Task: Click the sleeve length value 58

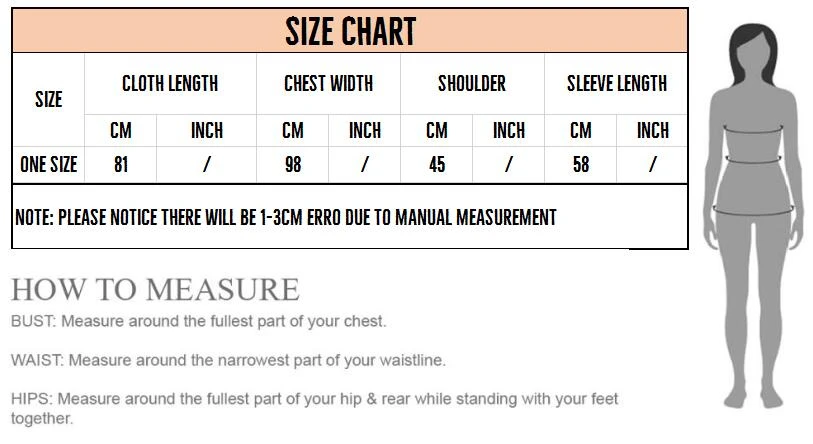Action: pos(581,165)
